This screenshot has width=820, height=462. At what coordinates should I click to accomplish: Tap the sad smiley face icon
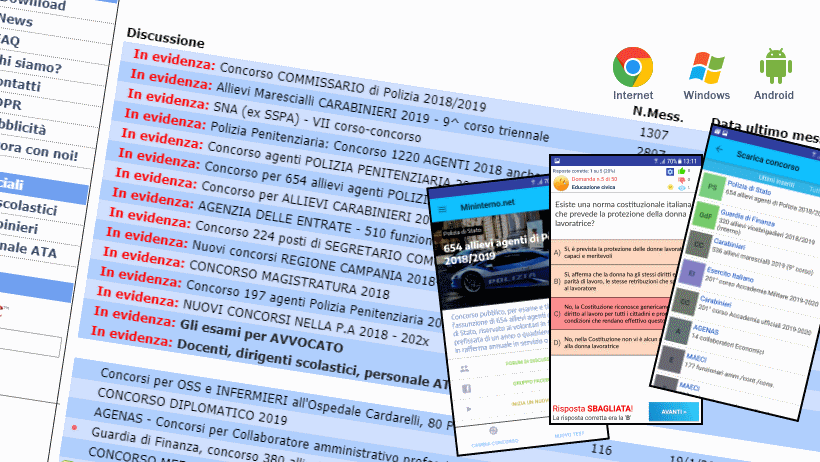point(561,183)
